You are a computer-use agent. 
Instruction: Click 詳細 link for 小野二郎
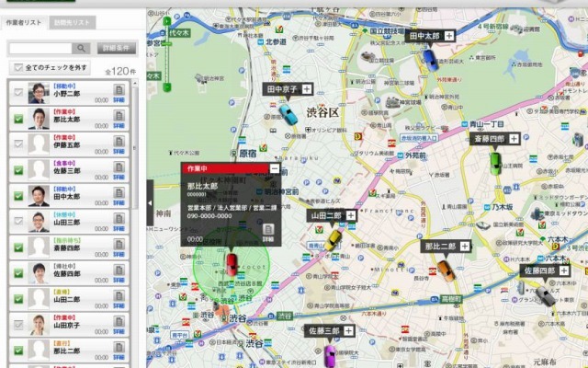pyautogui.click(x=119, y=100)
